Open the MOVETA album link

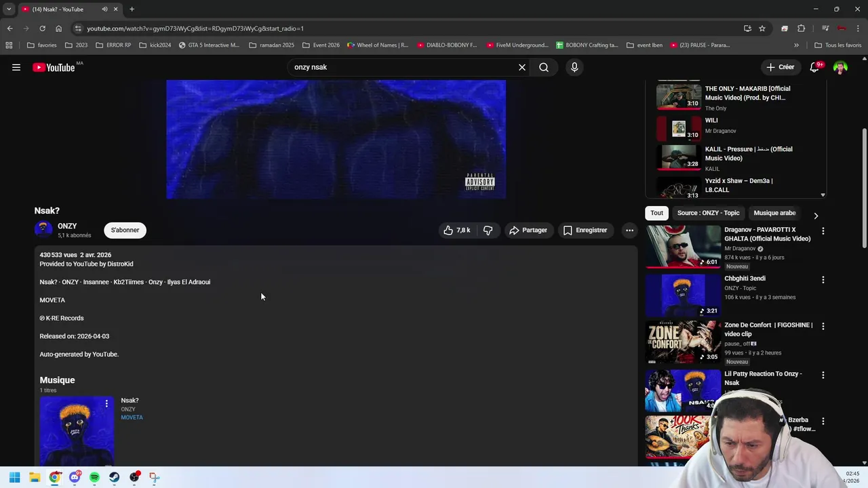(132, 418)
